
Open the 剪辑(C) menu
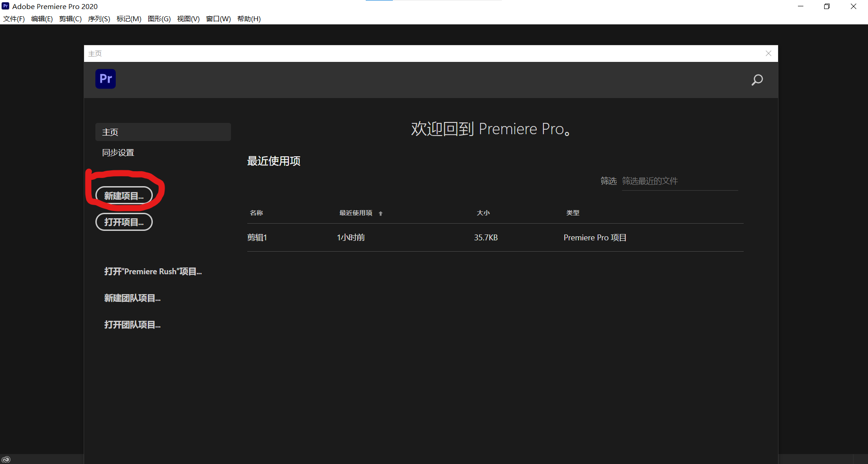pos(70,19)
